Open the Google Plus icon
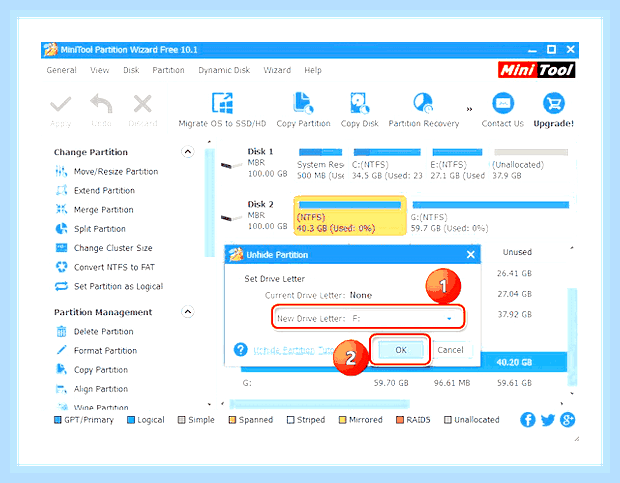620x483 pixels. click(567, 420)
